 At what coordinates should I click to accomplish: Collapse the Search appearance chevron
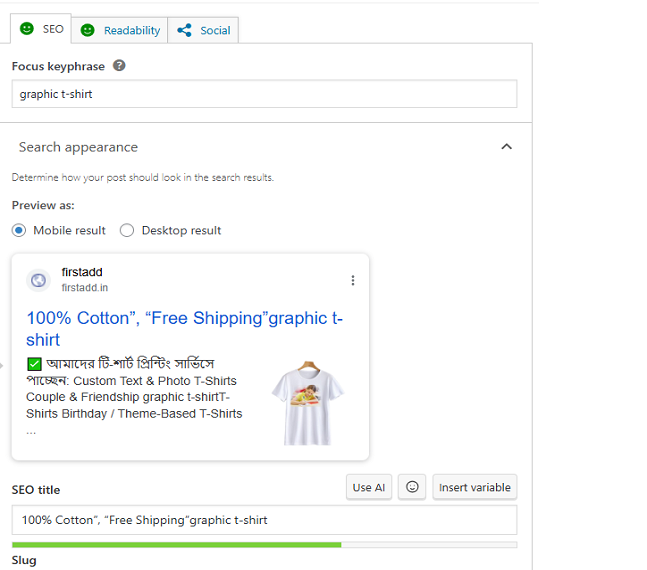(x=506, y=147)
